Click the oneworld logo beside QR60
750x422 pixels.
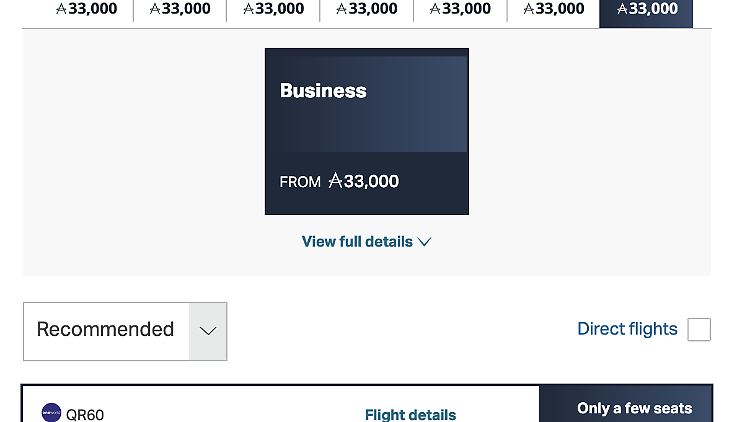tap(51, 412)
